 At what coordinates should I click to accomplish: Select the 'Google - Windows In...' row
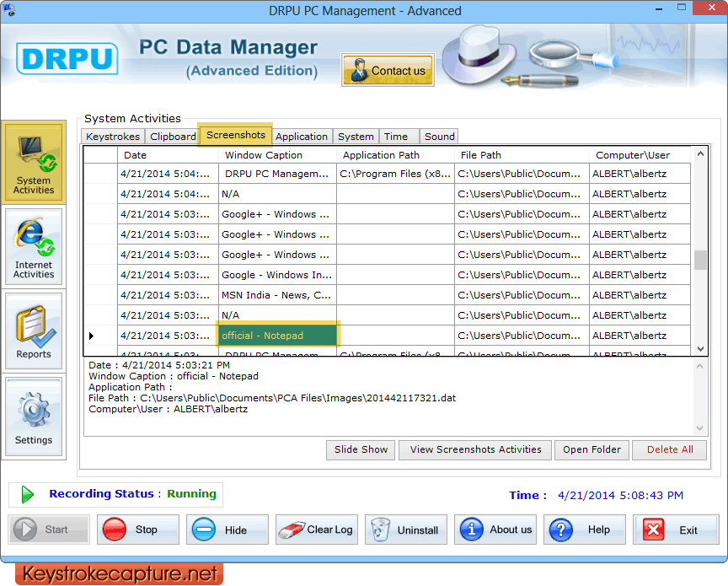pos(388,275)
